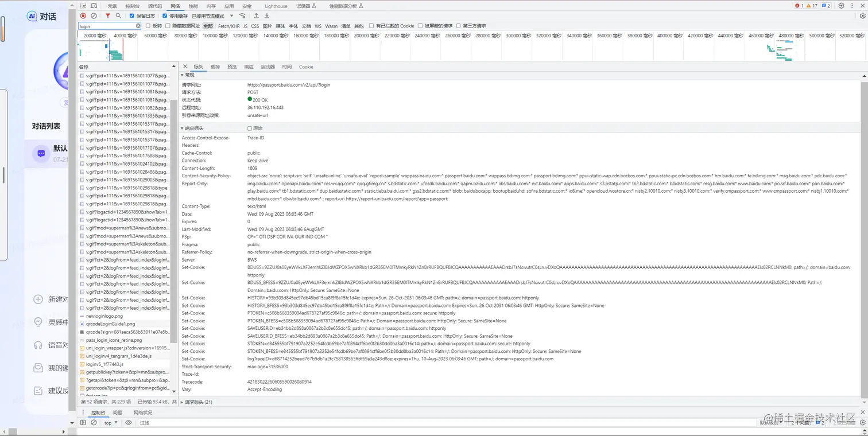The width and height of the screenshot is (868, 436).
Task: Click the blue issues counter badge
Action: pos(826,6)
